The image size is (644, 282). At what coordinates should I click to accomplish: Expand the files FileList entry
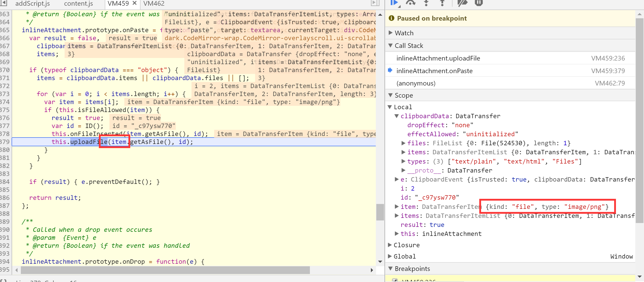point(403,143)
